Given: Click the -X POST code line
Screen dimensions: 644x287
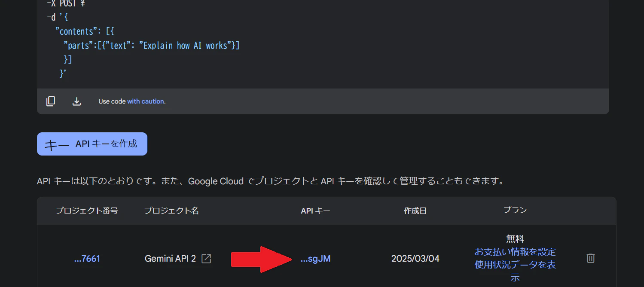Looking at the screenshot, I should pyautogui.click(x=66, y=4).
